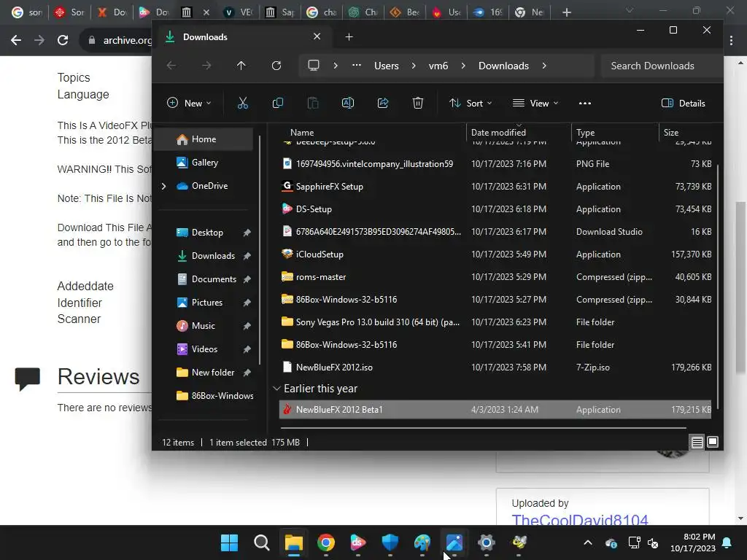Open Google Chrome from the taskbar
The image size is (747, 560).
pos(326,542)
